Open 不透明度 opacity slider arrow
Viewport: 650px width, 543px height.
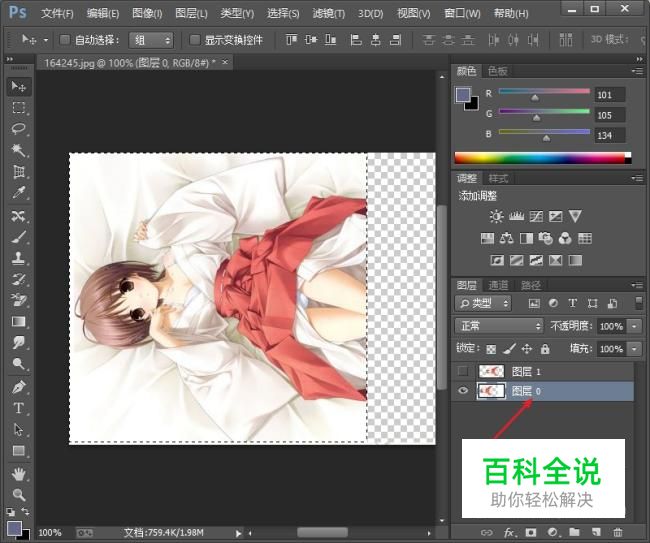(634, 326)
